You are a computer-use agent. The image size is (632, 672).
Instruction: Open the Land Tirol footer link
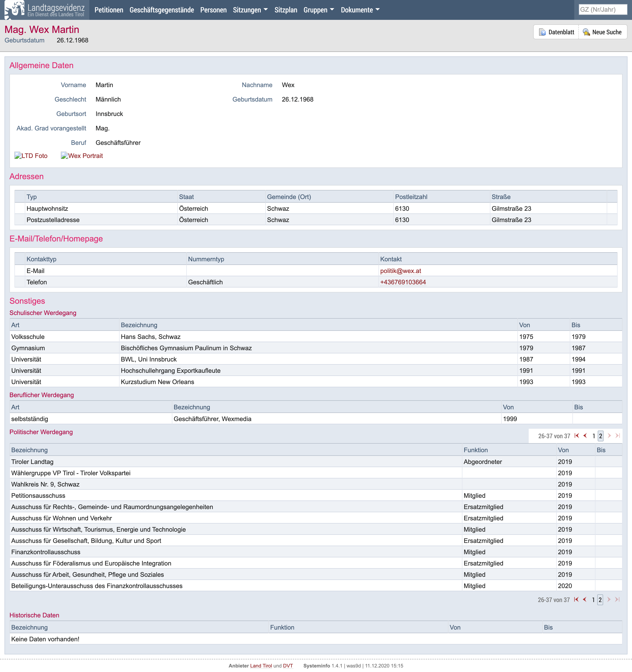click(x=261, y=666)
